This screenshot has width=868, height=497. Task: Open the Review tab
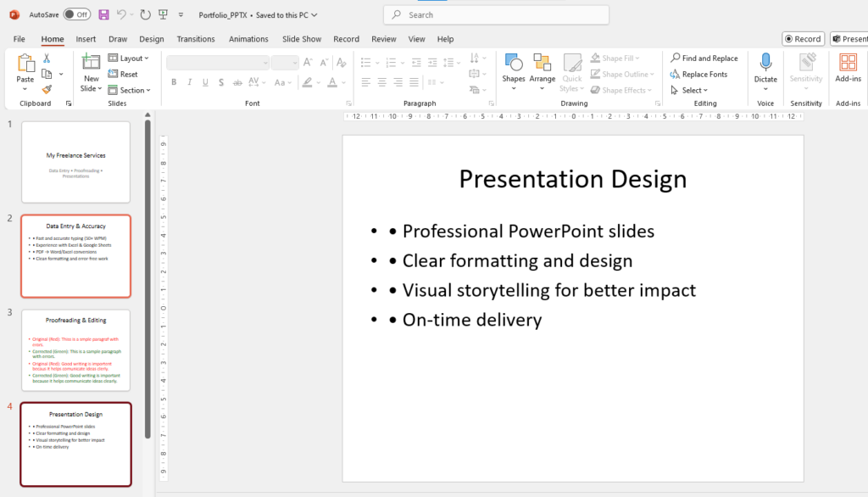click(x=384, y=39)
